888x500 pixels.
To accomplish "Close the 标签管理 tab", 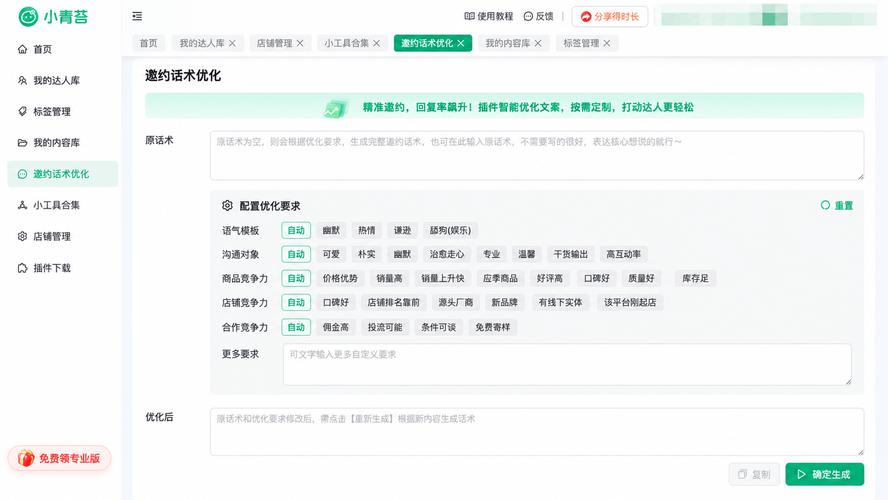I will [x=607, y=43].
